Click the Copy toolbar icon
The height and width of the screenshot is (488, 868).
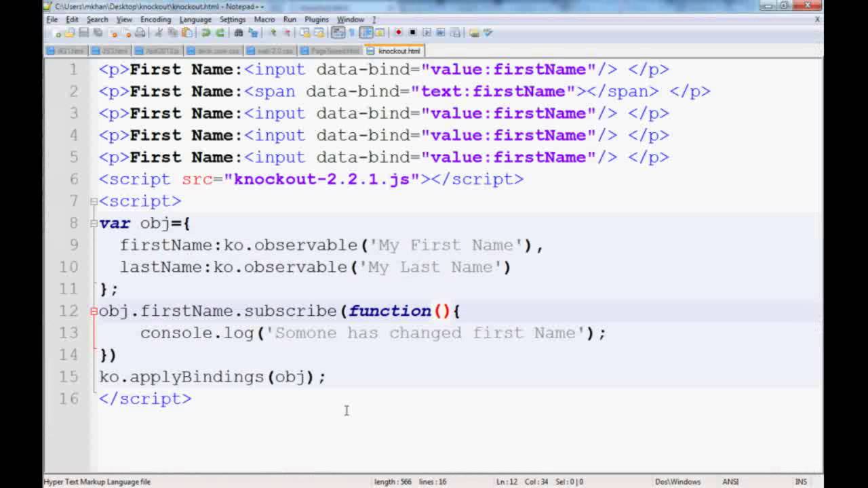[x=172, y=33]
